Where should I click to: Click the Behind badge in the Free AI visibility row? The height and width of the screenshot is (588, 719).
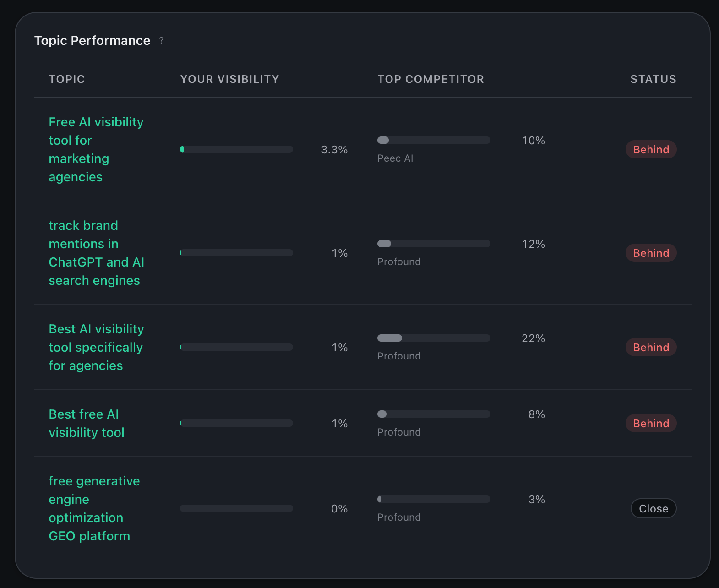coord(651,149)
